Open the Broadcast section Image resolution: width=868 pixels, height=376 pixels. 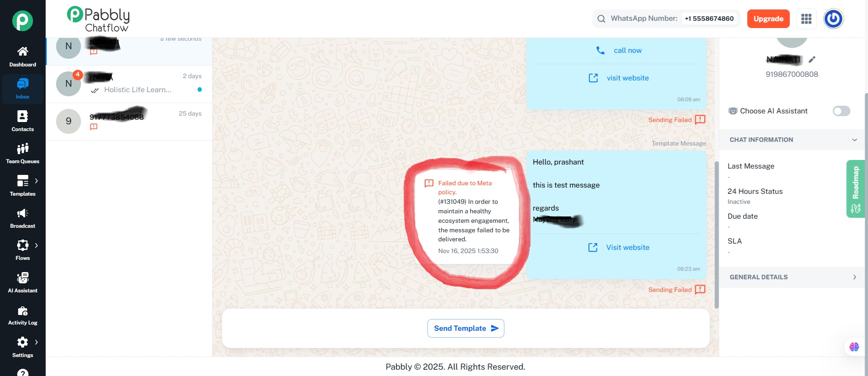tap(23, 218)
